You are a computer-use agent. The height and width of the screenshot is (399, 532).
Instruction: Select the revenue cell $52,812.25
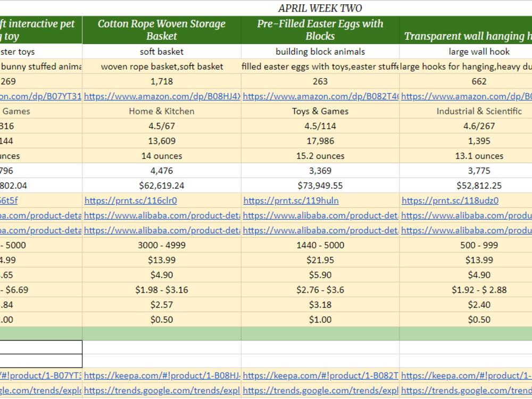(x=466, y=186)
